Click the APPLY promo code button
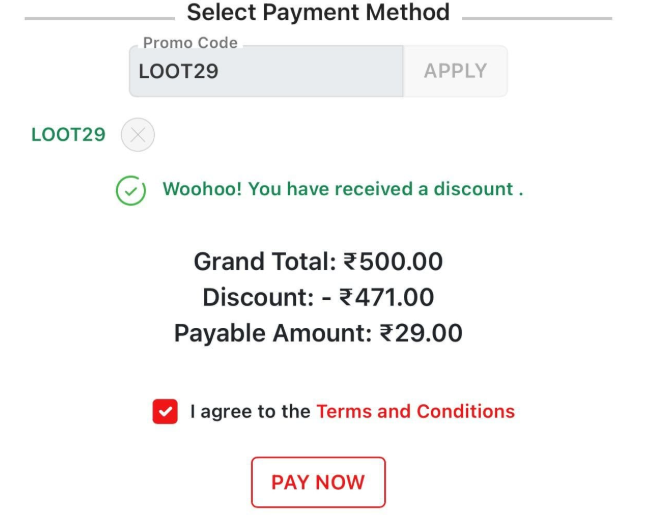660x531 pixels. coord(455,71)
